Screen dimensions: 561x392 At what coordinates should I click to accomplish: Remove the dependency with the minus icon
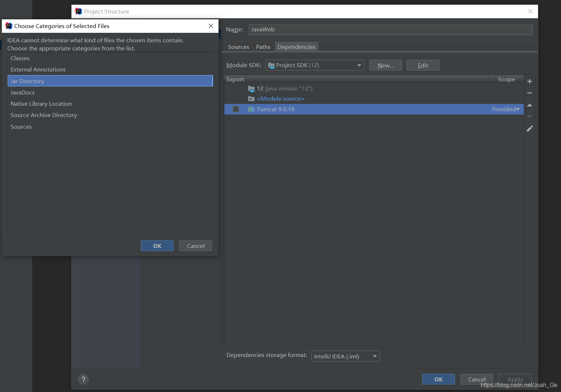click(x=530, y=93)
